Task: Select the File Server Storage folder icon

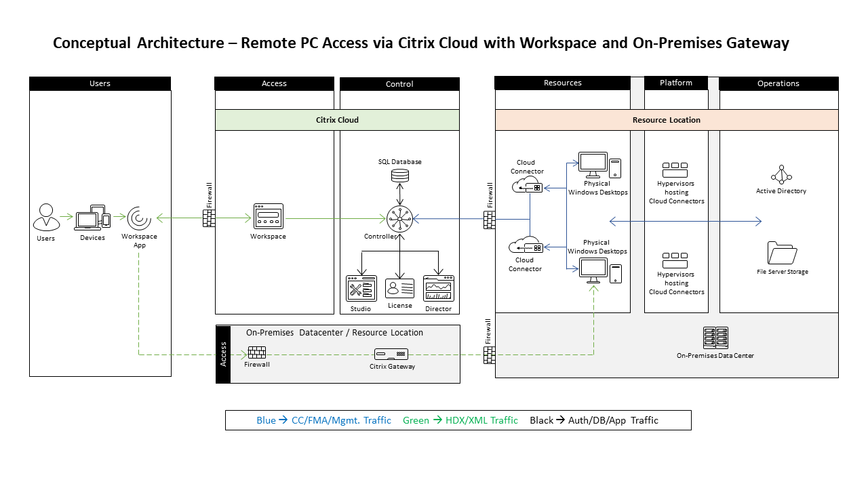Action: tap(783, 253)
